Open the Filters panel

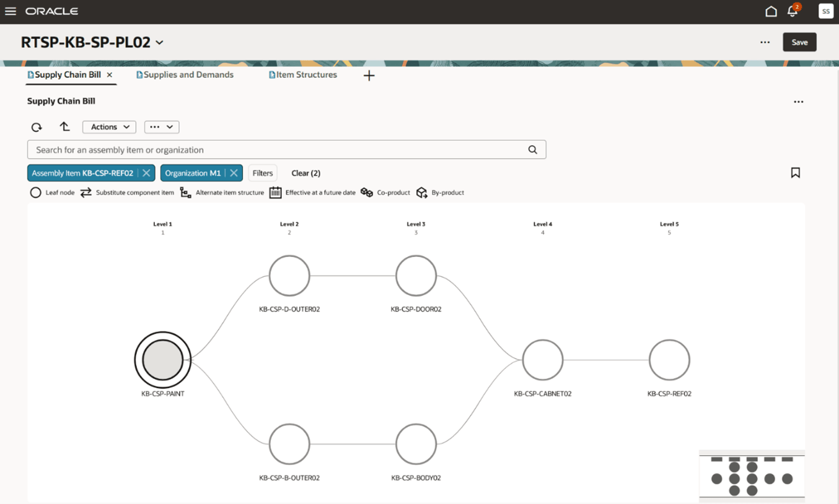(263, 173)
